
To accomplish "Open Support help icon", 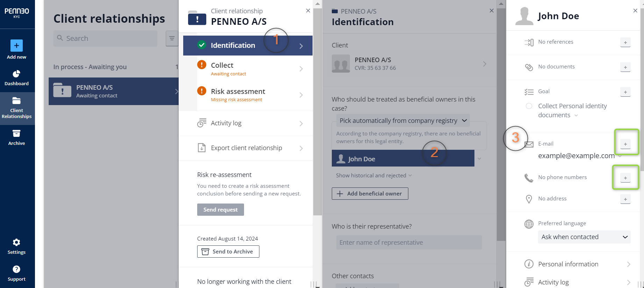I will (16, 269).
